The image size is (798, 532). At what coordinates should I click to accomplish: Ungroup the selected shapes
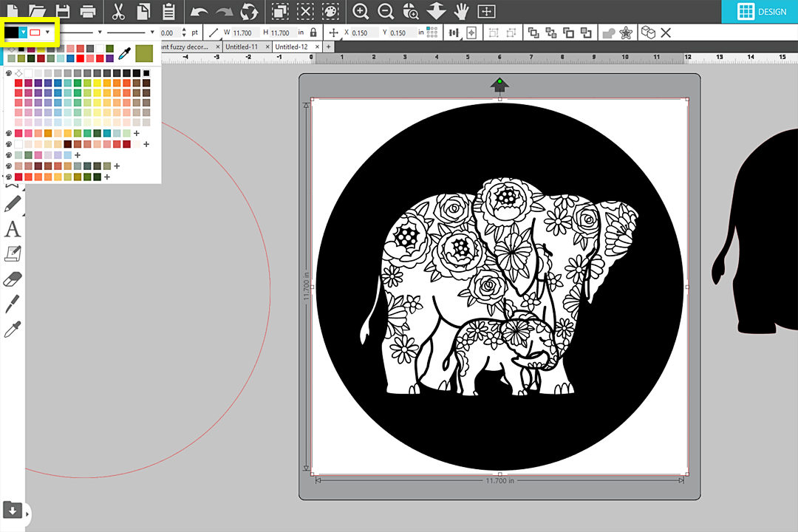(x=511, y=33)
